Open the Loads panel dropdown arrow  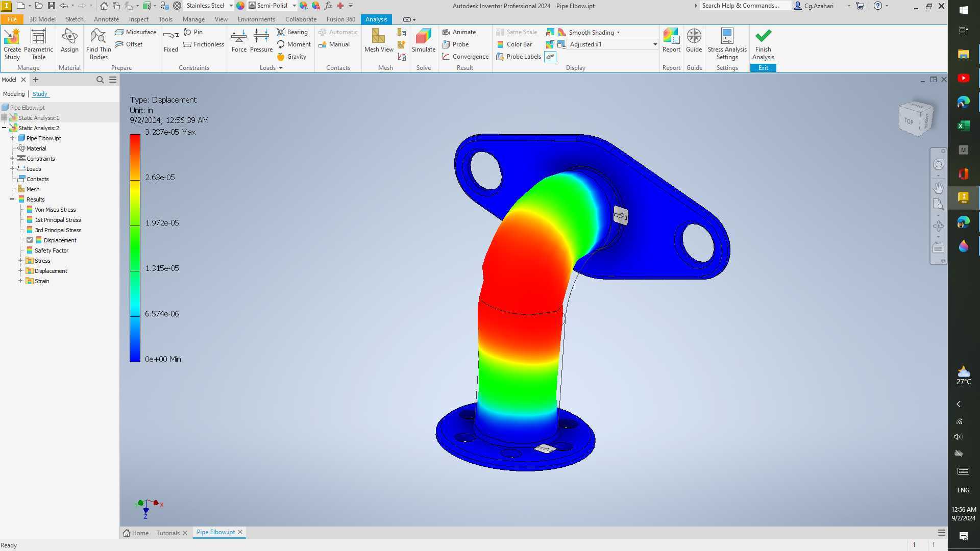(x=280, y=68)
